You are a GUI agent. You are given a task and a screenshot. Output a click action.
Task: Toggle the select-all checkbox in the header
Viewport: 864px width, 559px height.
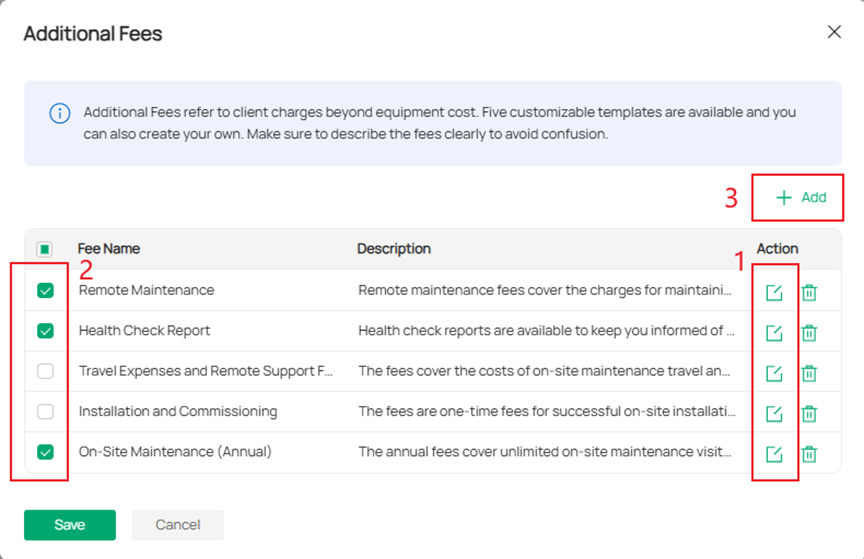pyautogui.click(x=45, y=249)
